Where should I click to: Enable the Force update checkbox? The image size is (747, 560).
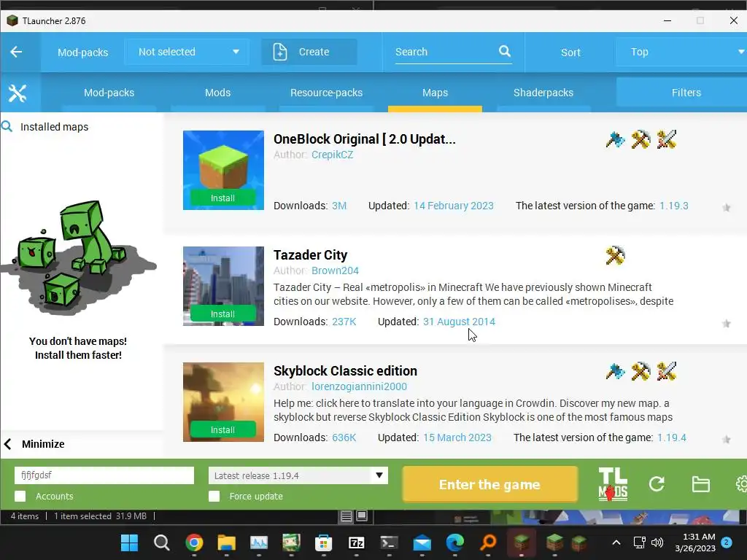[x=214, y=496]
